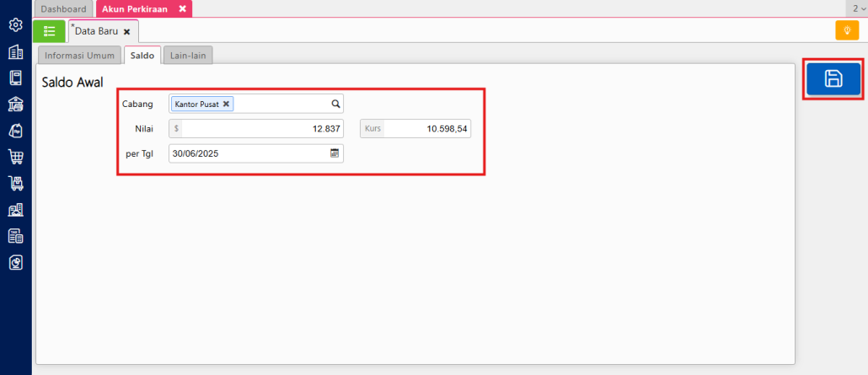Open the calendar picker for per Tgl

[335, 153]
